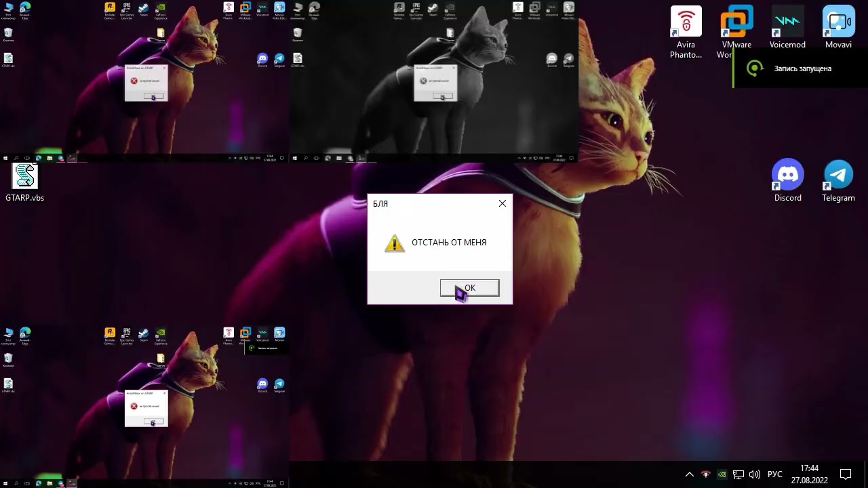Open the VMware Workstation desktop shortcut
The image size is (868, 488).
coord(736,32)
